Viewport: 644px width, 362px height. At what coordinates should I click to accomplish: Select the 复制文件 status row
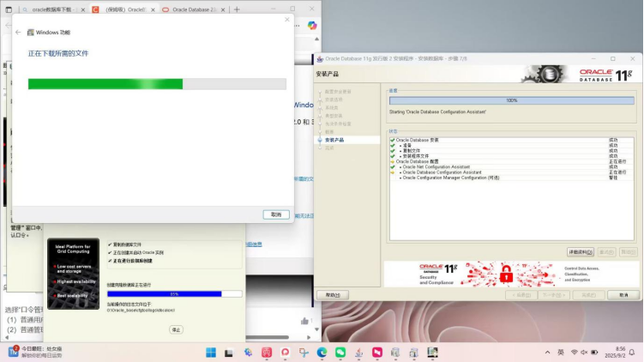pyautogui.click(x=511, y=151)
